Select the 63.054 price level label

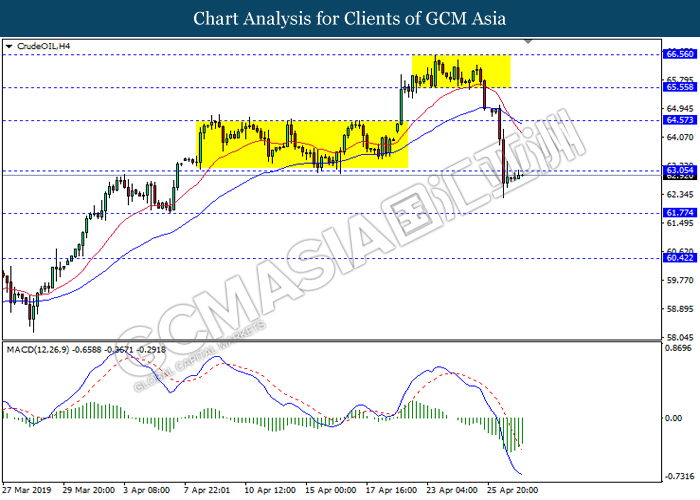click(x=680, y=170)
